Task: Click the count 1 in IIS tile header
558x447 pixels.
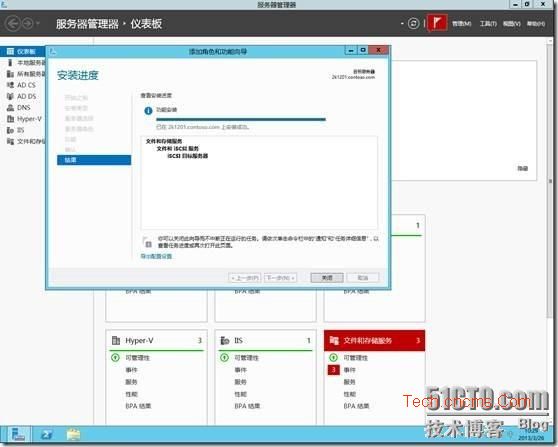Action: click(309, 341)
